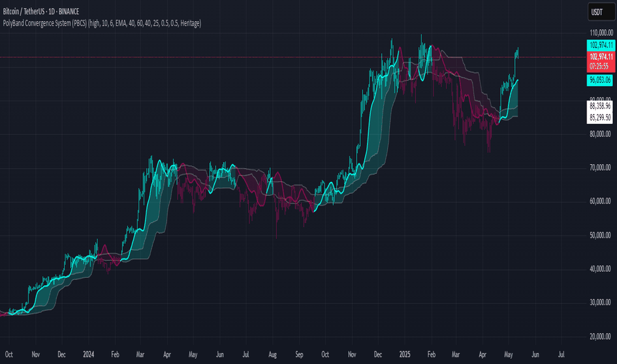617x364 pixels.
Task: Click the 70,000.00 price axis label
Action: [600, 167]
